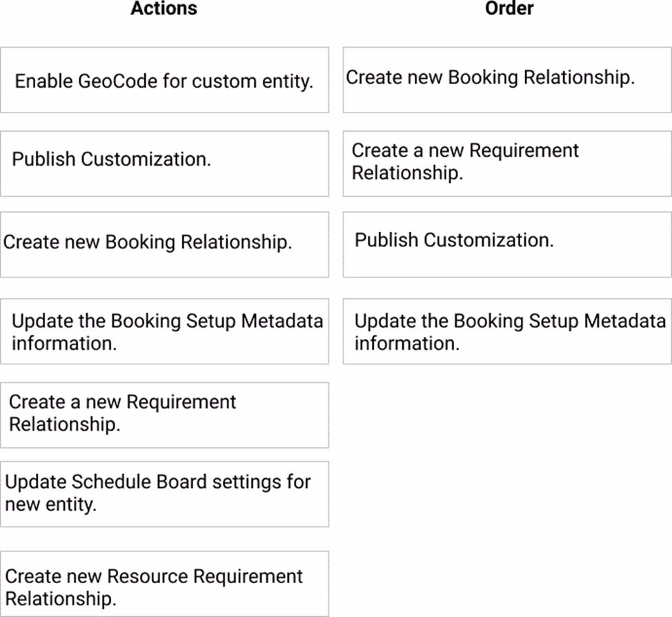The width and height of the screenshot is (672, 617).
Task: Pick the last box in the Actions list
Action: pyautogui.click(x=164, y=585)
